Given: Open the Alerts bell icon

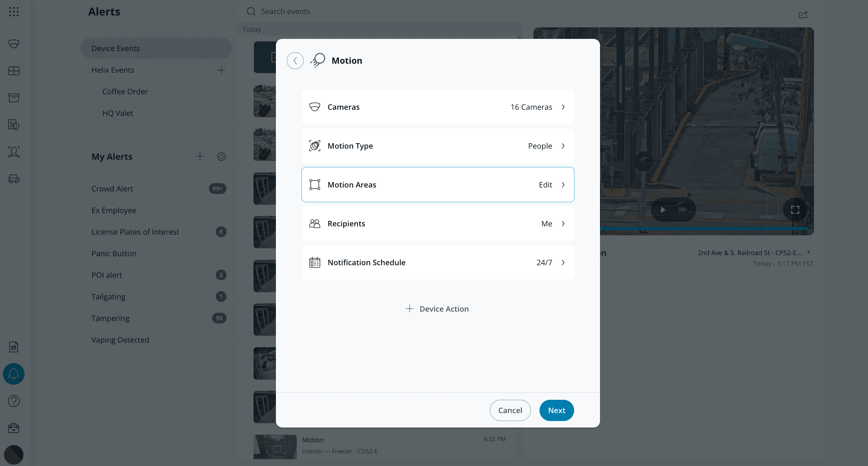Looking at the screenshot, I should [x=14, y=374].
